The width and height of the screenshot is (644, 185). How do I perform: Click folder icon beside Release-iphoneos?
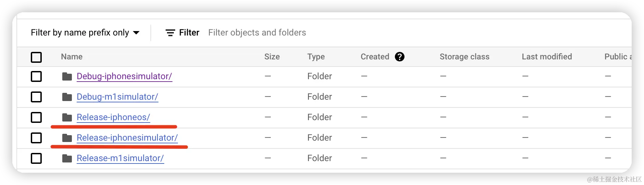click(67, 117)
